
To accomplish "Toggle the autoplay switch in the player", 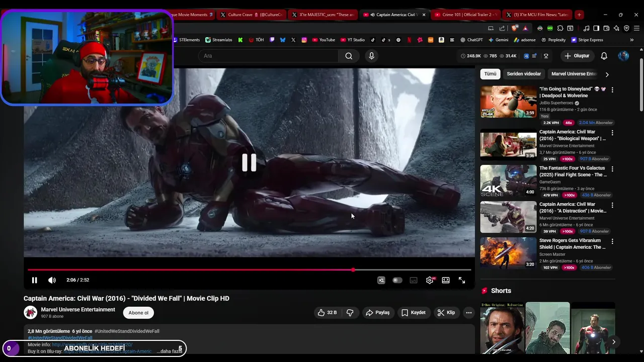I will pos(397,280).
